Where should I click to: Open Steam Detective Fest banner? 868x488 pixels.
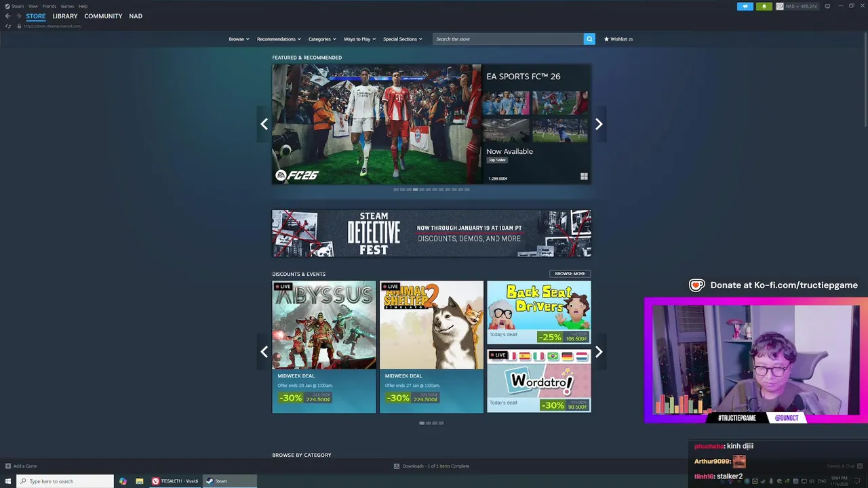click(431, 233)
